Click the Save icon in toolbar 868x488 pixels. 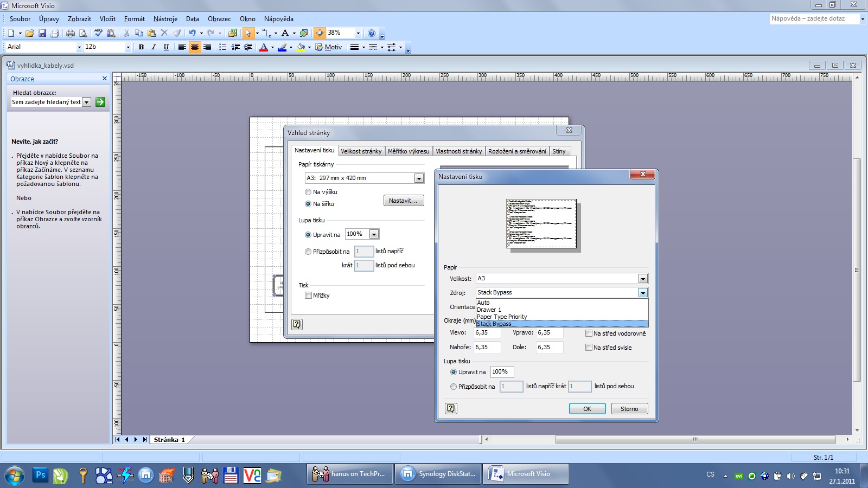[42, 33]
